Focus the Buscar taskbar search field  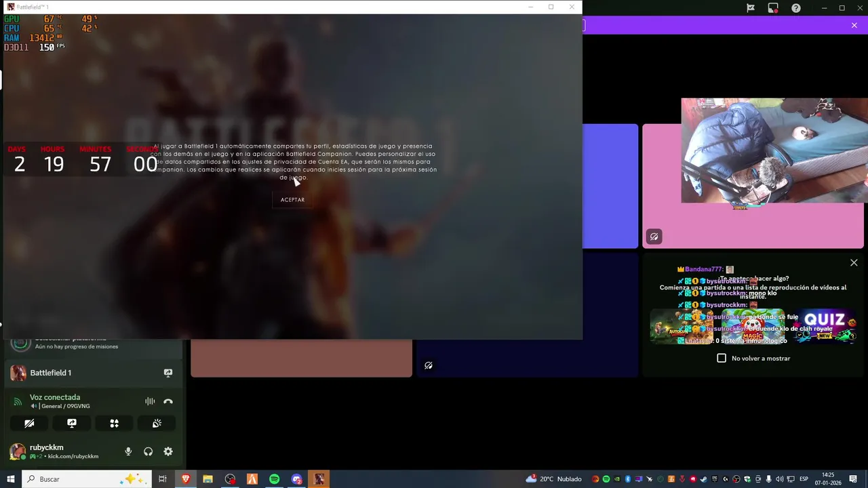(86, 479)
